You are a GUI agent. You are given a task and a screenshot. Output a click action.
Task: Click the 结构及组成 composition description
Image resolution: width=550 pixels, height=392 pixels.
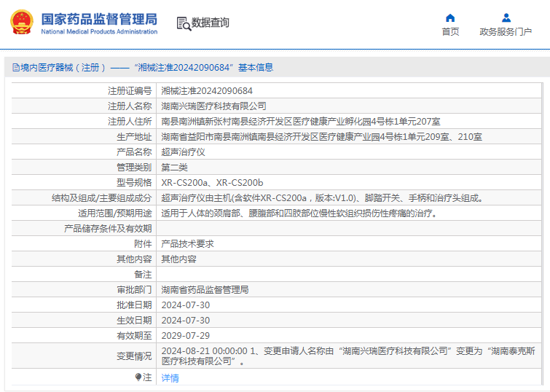pyautogui.click(x=324, y=198)
